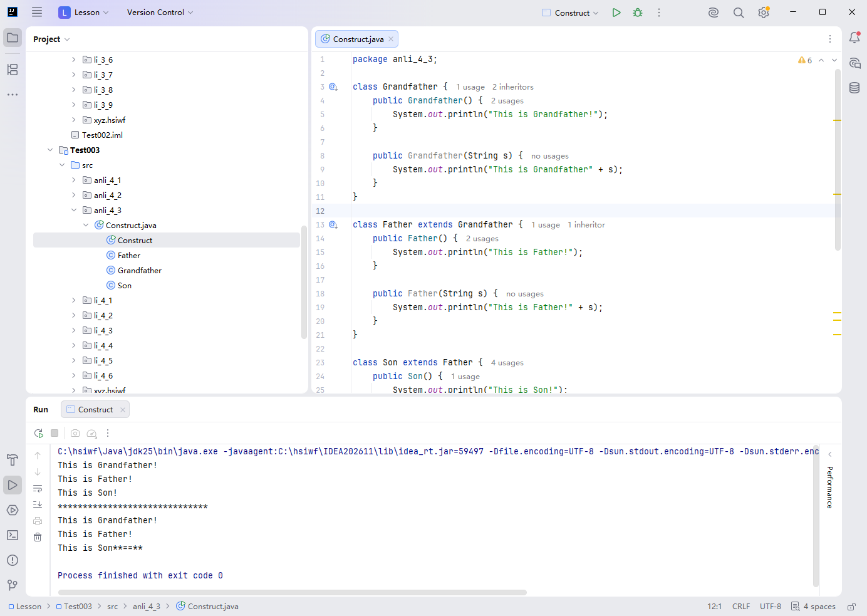Open the Problems tool window

pyautogui.click(x=13, y=560)
